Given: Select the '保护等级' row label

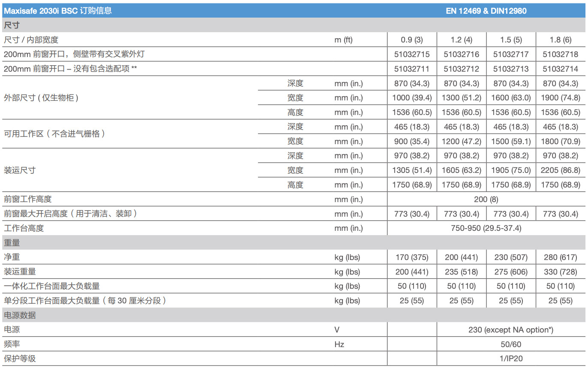Looking at the screenshot, I should (20, 359).
